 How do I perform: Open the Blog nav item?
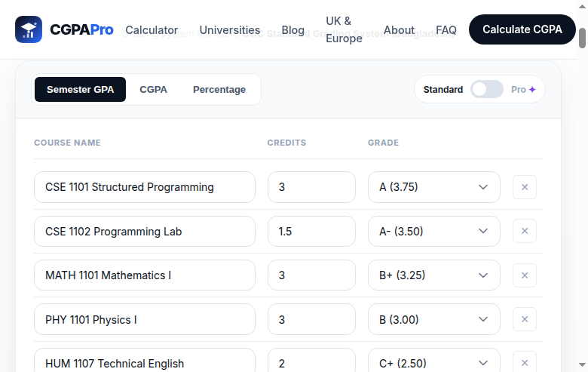(293, 30)
